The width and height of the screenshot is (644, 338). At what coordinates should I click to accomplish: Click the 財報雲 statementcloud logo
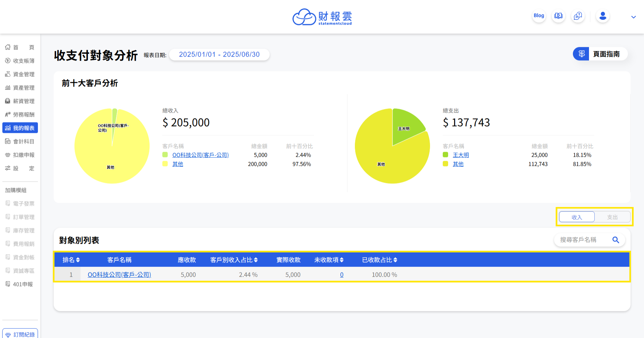322,17
